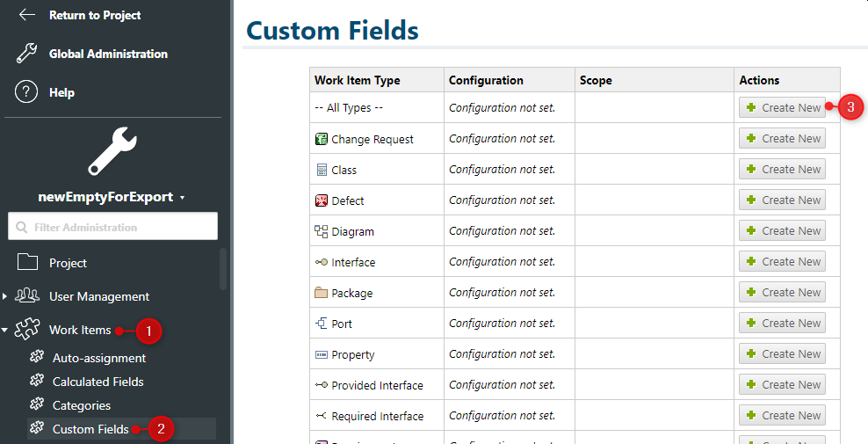Click the Auto-assignment puzzle piece icon
Viewport: 868px width, 444px height.
[x=37, y=357]
